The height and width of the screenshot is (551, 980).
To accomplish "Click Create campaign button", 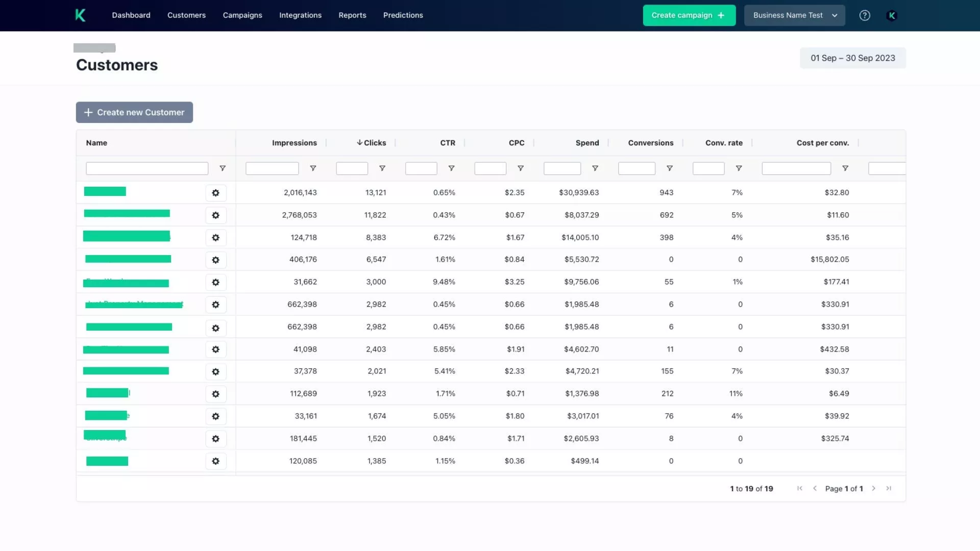I will 689,15.
